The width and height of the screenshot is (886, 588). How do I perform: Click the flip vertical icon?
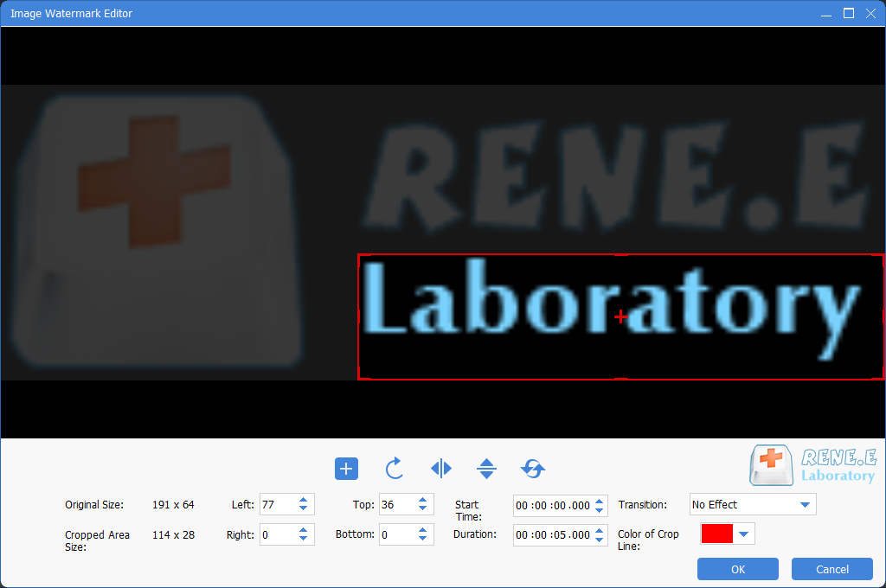(486, 469)
